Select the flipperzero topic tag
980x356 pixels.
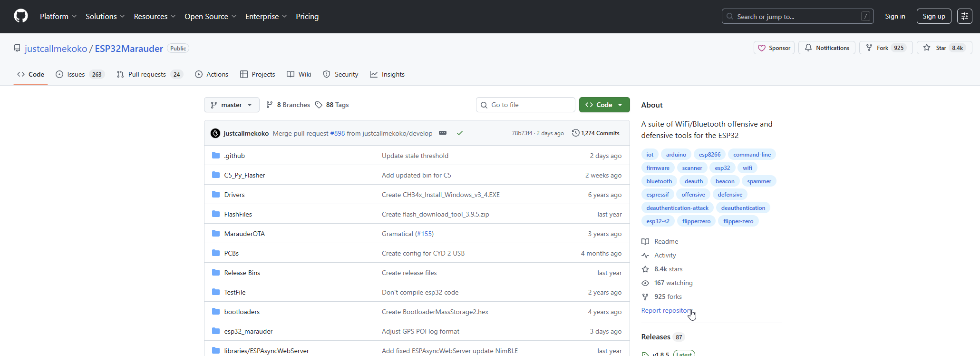pos(696,221)
